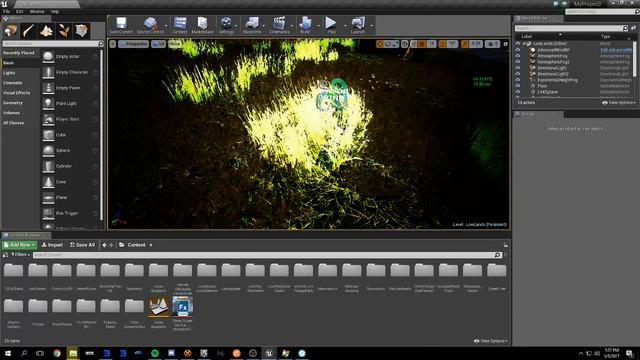Image resolution: width=640 pixels, height=360 pixels.
Task: Select the Foliage mode leaf icon
Action: tap(64, 31)
